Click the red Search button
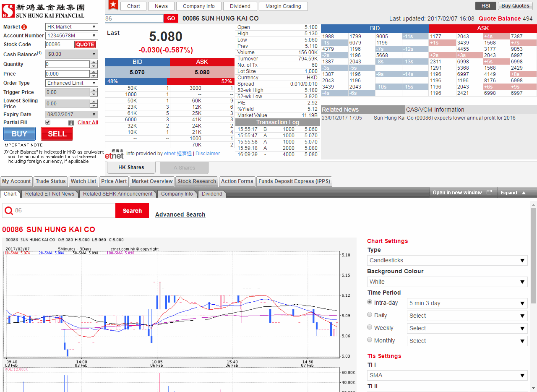The image size is (537, 392). pyautogui.click(x=132, y=211)
